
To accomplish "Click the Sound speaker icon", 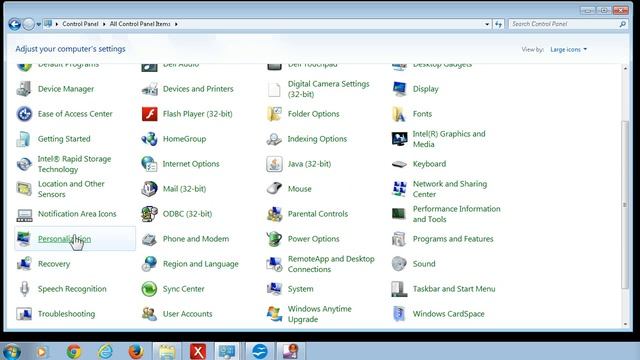I will coord(399,264).
